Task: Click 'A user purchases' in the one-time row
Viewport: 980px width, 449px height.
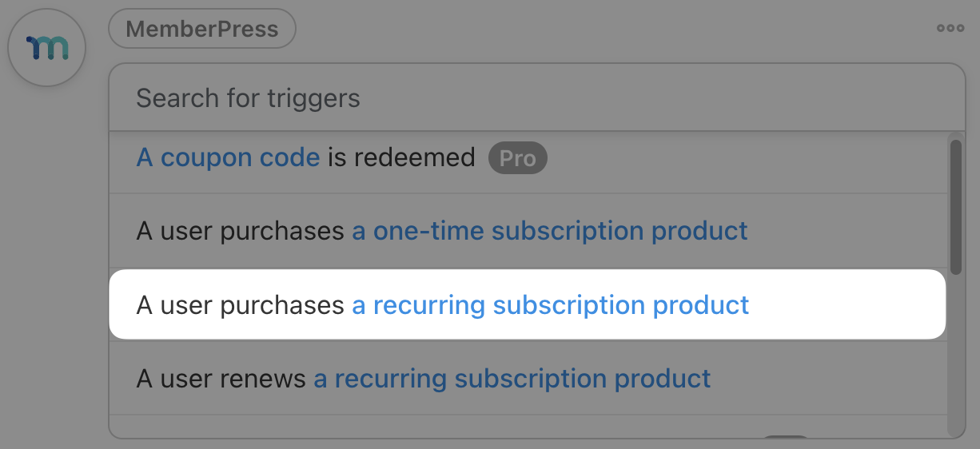Action: pyautogui.click(x=240, y=231)
